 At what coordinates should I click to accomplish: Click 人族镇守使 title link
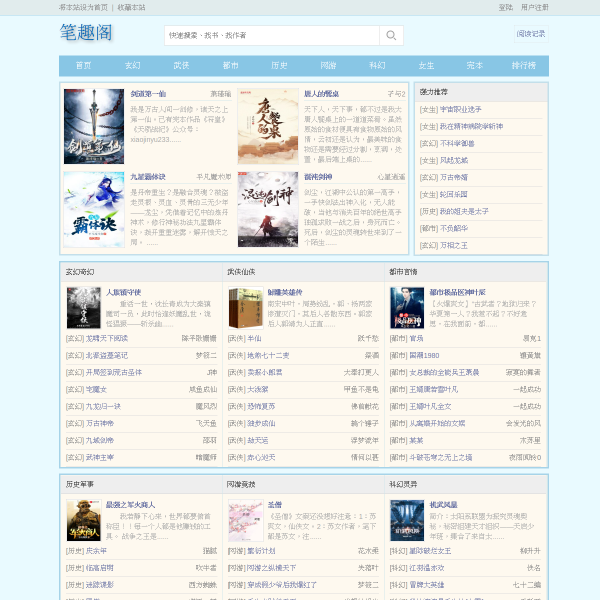[124, 292]
